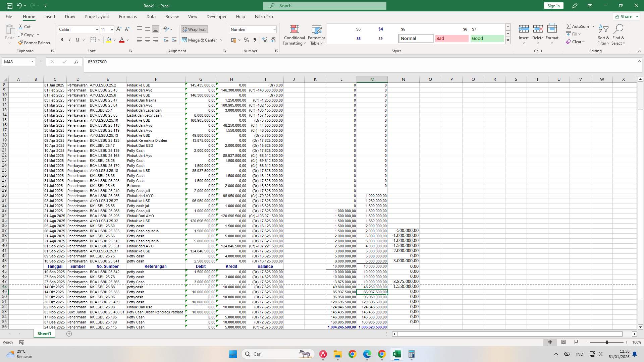Toggle italic formatting
Image resolution: width=644 pixels, height=362 pixels.
[70, 40]
